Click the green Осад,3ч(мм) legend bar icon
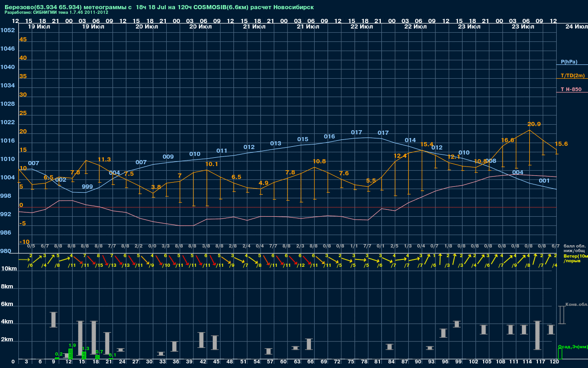The width and height of the screenshot is (588, 368). [560, 354]
